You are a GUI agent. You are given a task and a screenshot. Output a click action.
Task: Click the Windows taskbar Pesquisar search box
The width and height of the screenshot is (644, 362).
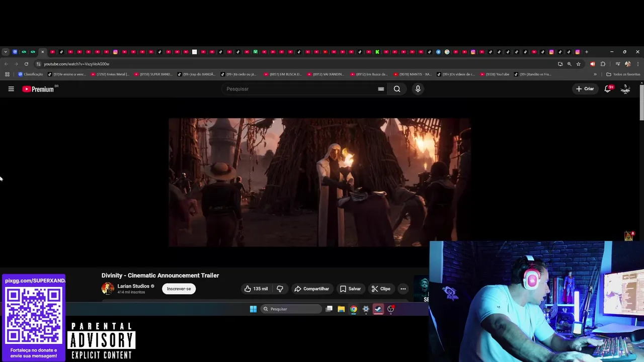point(291,309)
